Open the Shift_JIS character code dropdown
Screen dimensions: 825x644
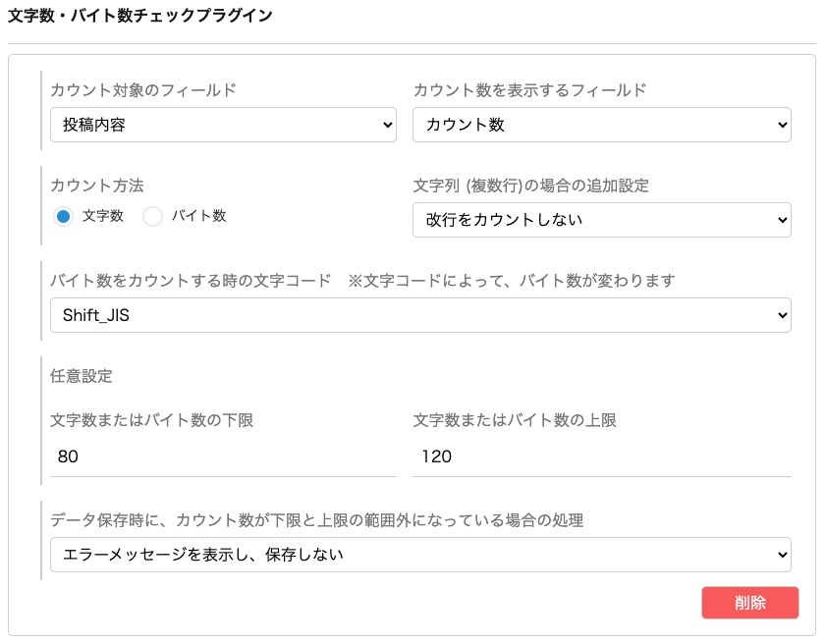pos(420,315)
